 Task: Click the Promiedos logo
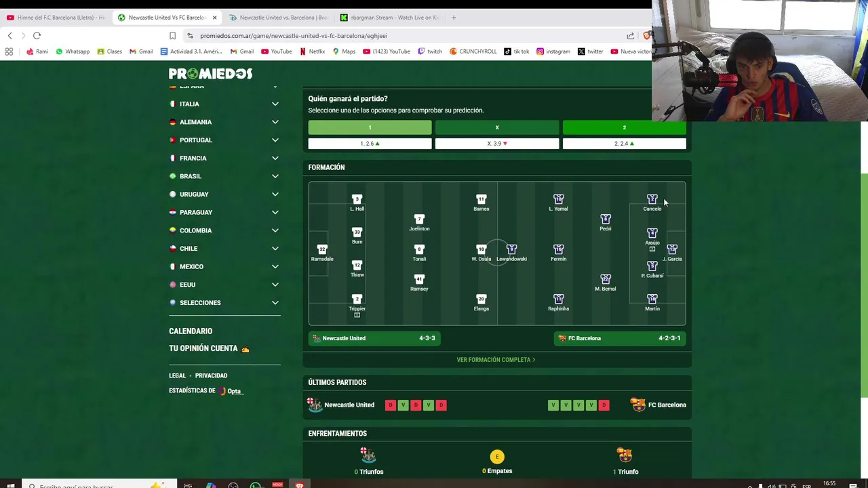click(210, 73)
